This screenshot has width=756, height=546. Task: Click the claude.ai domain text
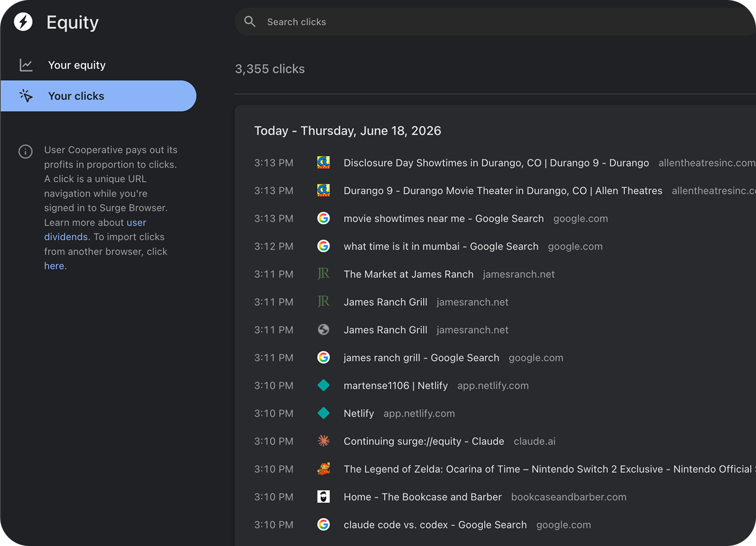[x=535, y=441]
